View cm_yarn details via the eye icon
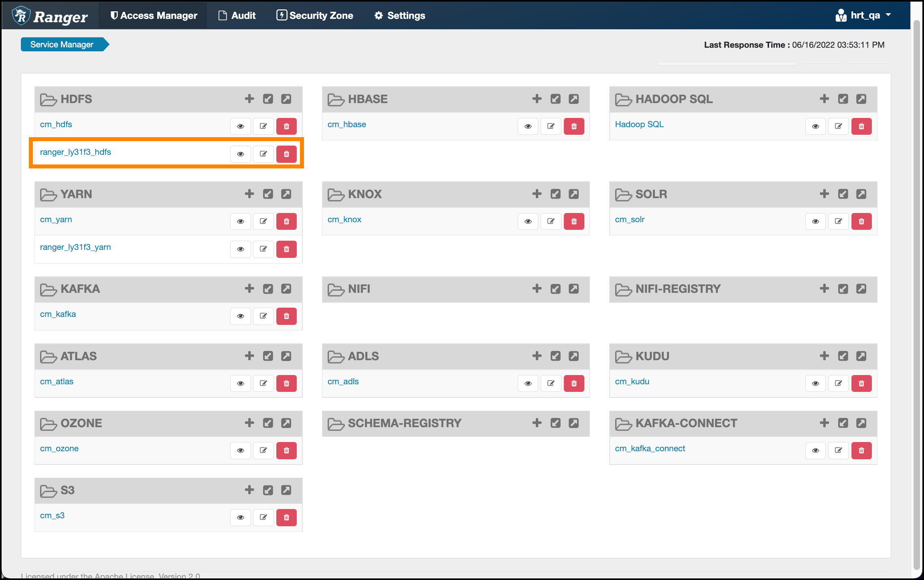Screen dimensions: 924x580 (240, 221)
